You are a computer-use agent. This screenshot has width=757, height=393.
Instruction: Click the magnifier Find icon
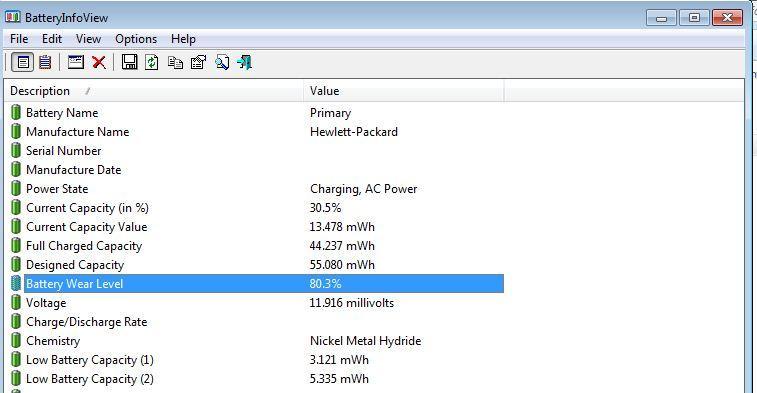pos(222,62)
